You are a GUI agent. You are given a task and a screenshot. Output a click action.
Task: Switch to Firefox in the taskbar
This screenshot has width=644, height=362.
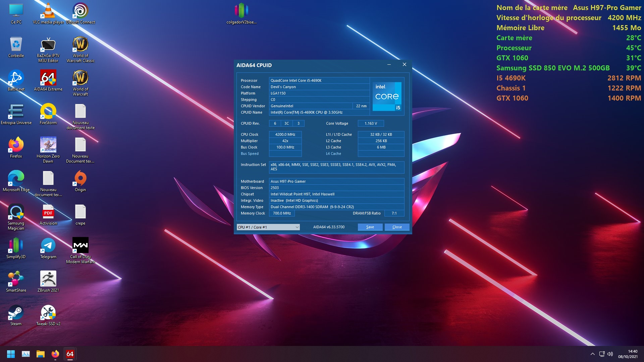pos(55,354)
